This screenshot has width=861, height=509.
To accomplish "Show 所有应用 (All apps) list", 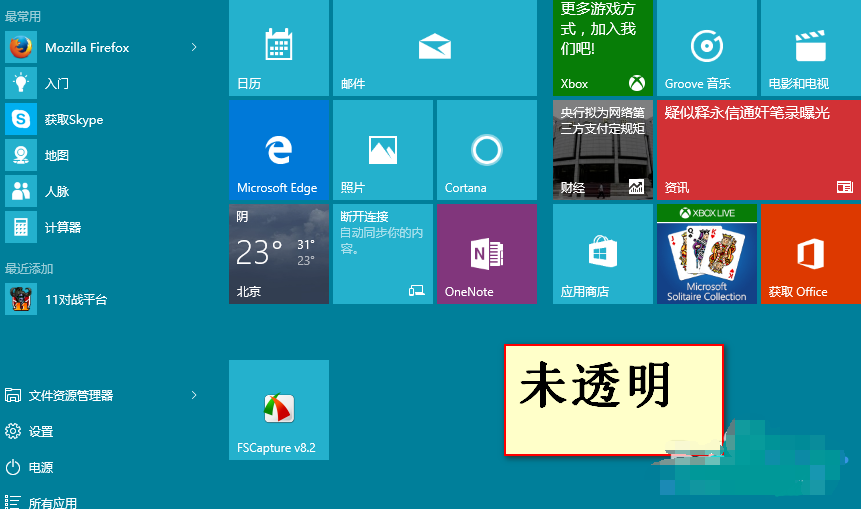I will coord(52,502).
